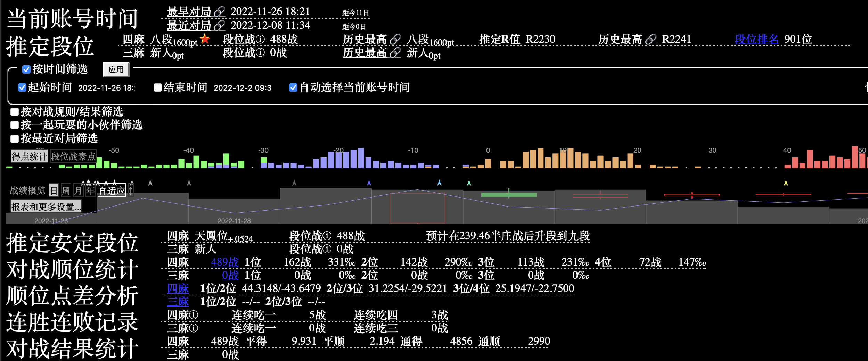Select the light-blue arrow marker above the timeline
The height and width of the screenshot is (361, 868).
(x=439, y=183)
